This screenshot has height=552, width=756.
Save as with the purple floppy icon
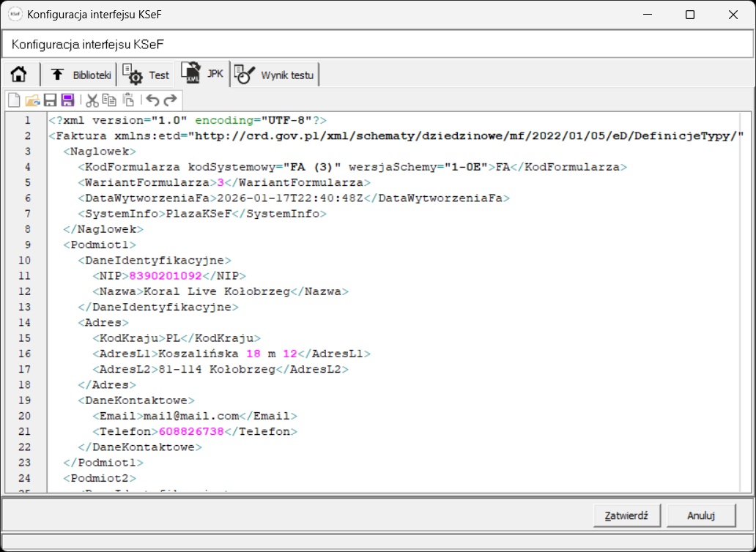point(68,100)
